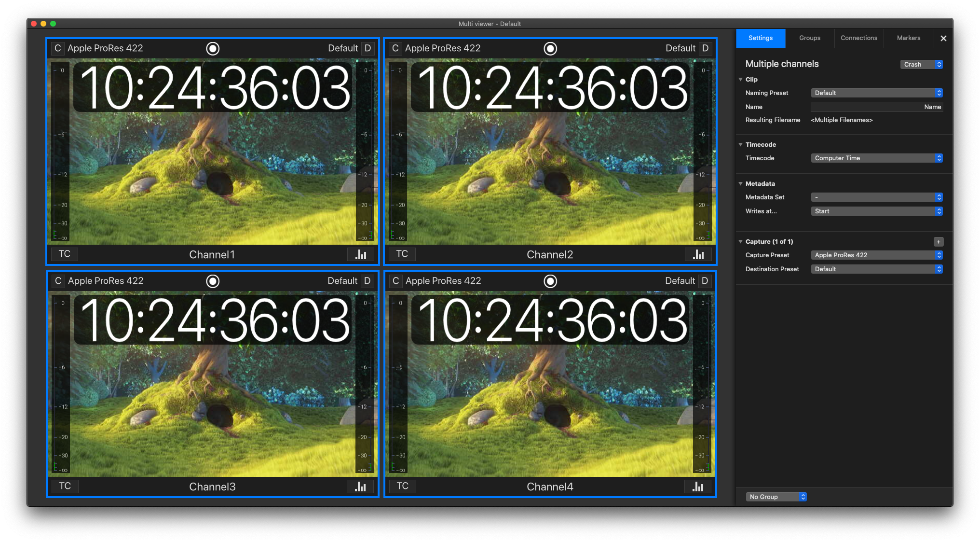Switch to the Settings tab

(x=761, y=38)
